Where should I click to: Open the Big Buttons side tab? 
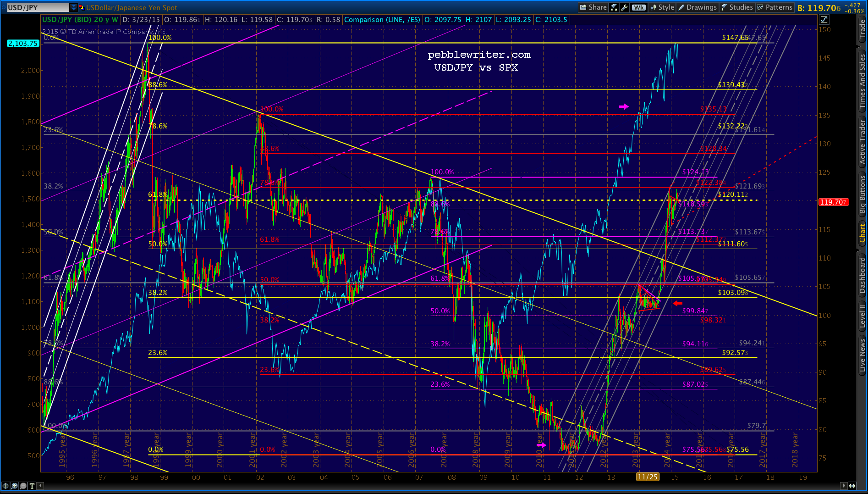point(863,194)
